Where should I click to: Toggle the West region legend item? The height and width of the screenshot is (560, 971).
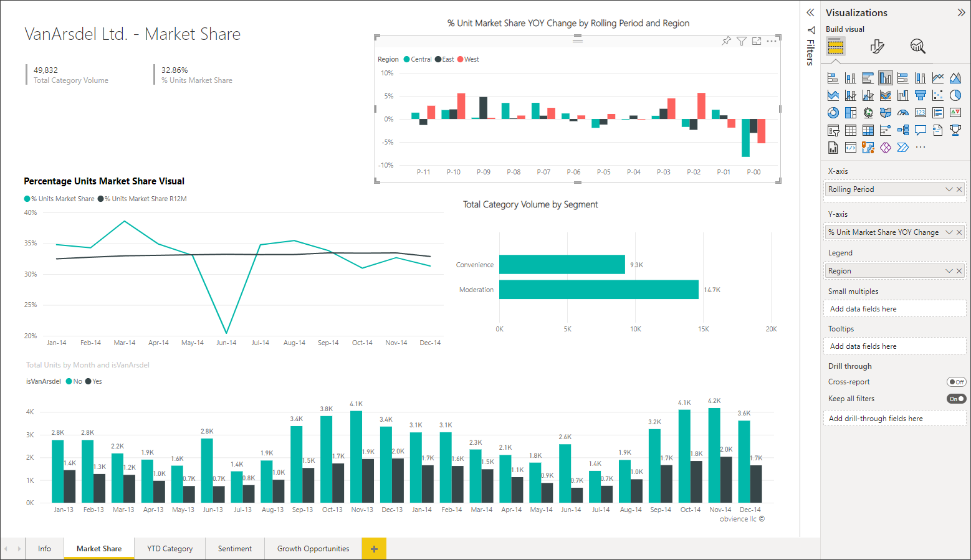coord(468,59)
